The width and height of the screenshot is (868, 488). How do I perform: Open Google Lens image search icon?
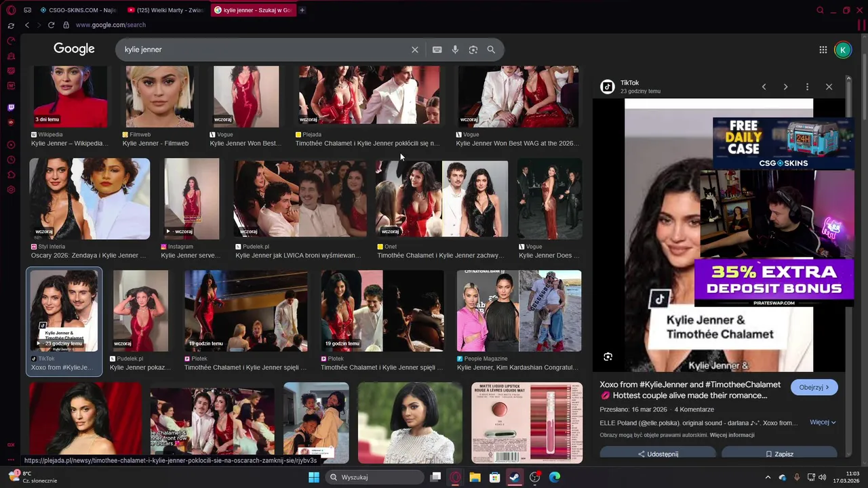[x=473, y=49]
